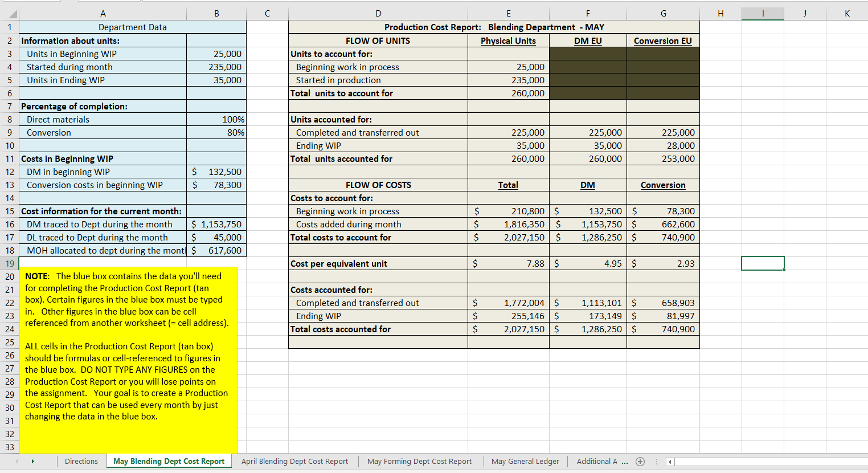Click the active cell I19

coord(763,263)
